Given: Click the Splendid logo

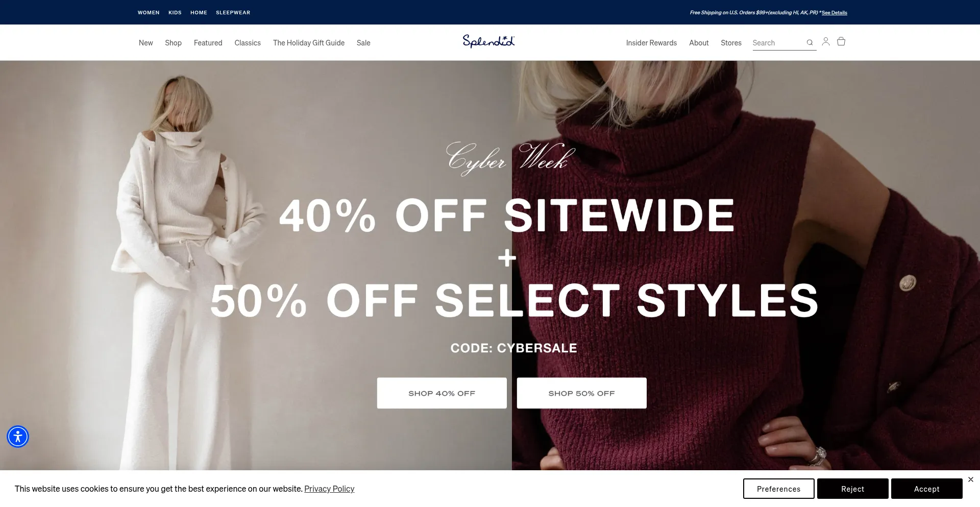Looking at the screenshot, I should (x=489, y=41).
